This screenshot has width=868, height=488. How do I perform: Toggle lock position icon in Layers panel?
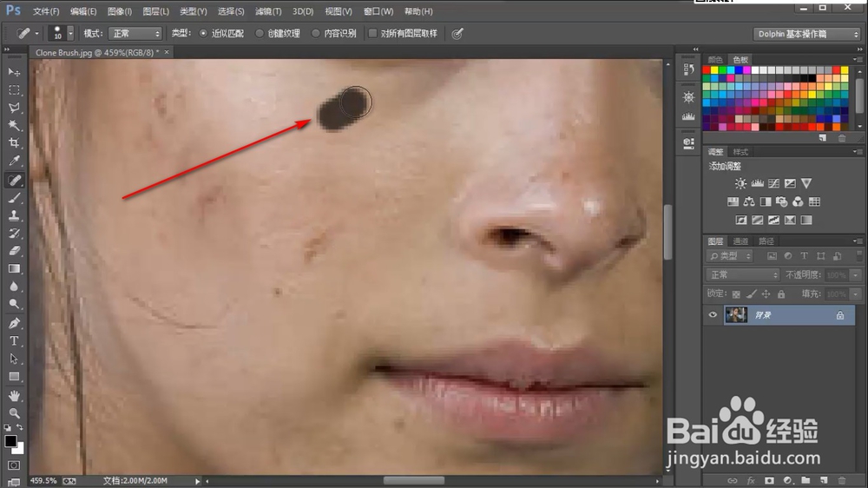tap(766, 294)
